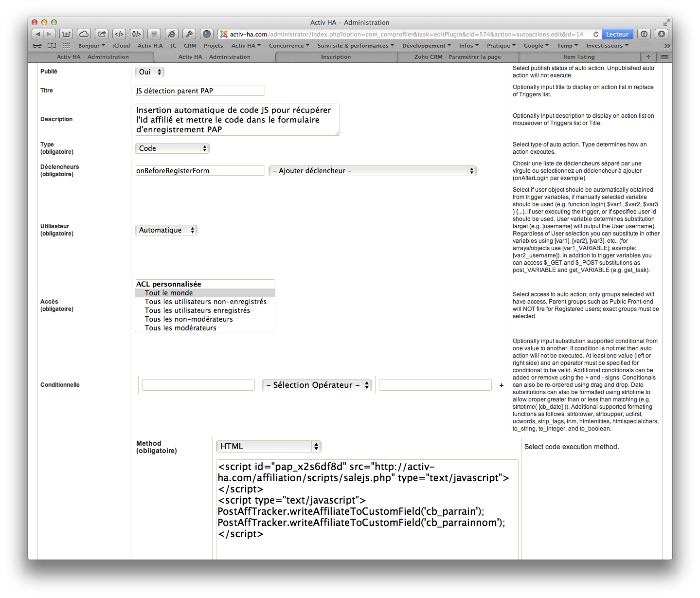
Task: Click the key password toolbar icon
Action: click(x=189, y=34)
